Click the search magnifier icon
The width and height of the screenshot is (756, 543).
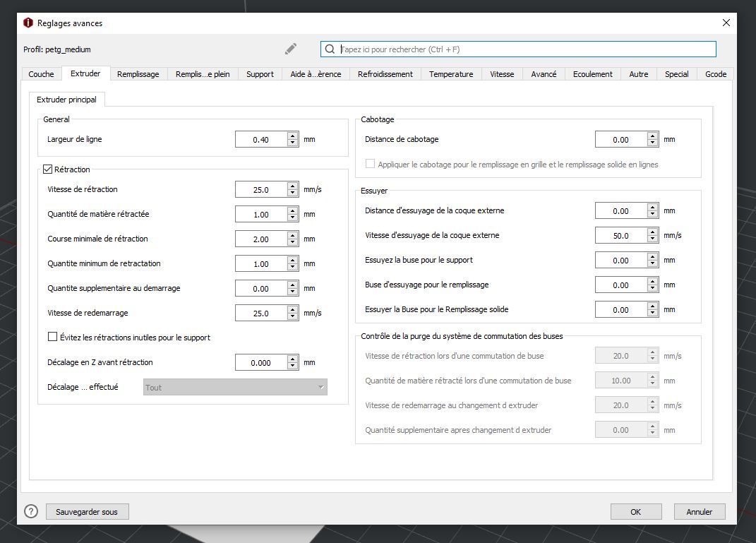330,49
